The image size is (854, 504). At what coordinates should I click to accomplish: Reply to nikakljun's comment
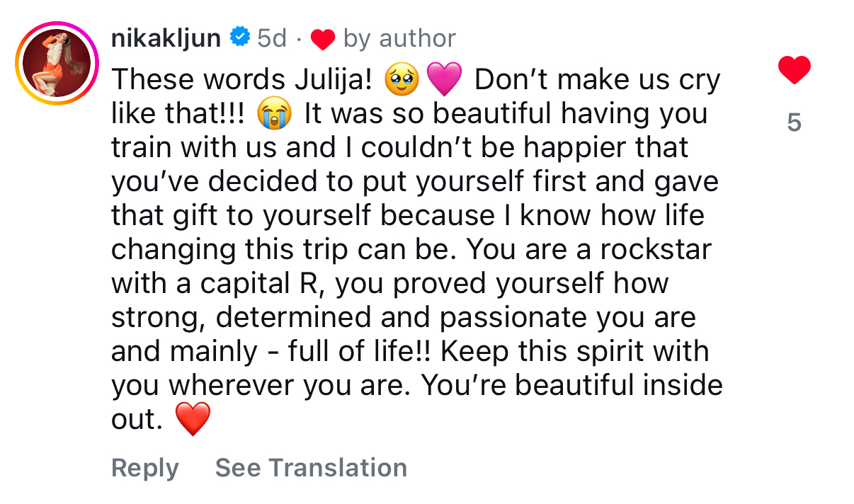coord(145,468)
